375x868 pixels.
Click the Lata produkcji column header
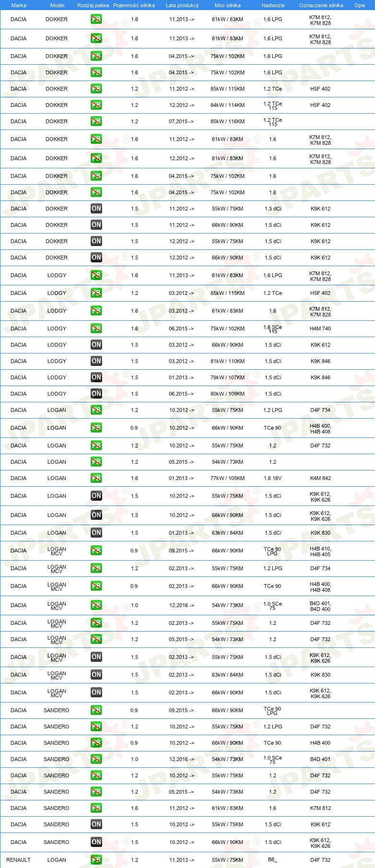pyautogui.click(x=182, y=5)
